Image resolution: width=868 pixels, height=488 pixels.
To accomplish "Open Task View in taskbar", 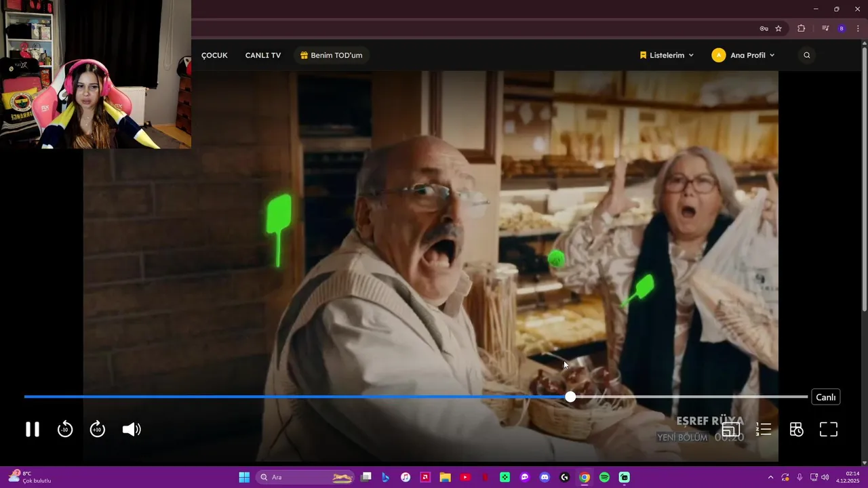I will 366,477.
